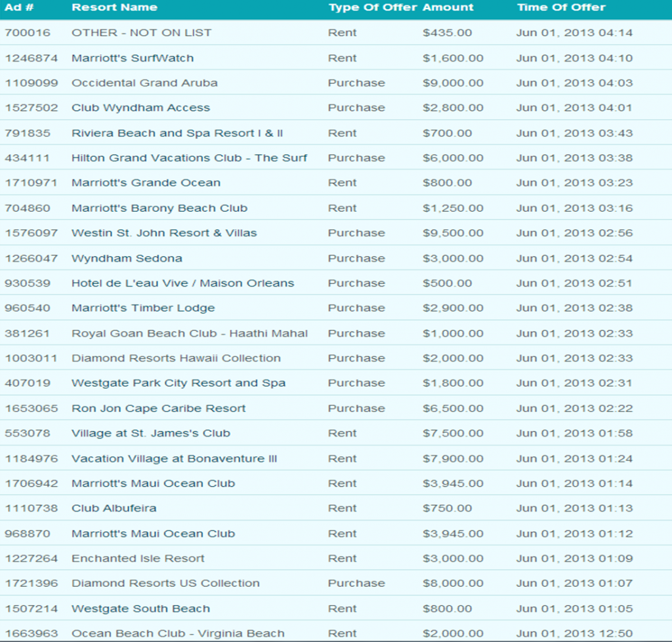Select time 'Jun 01, 2013 04:14'

point(574,33)
